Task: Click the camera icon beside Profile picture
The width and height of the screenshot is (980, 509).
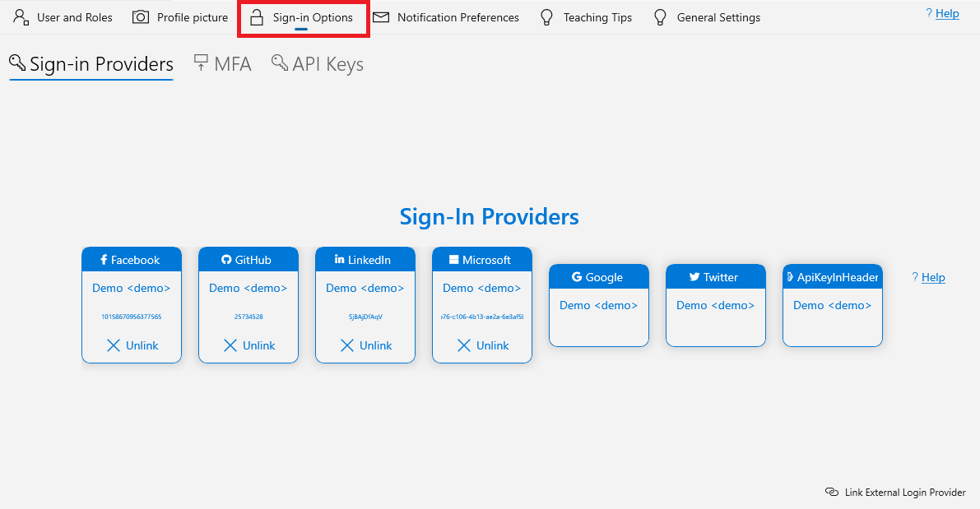Action: tap(141, 17)
